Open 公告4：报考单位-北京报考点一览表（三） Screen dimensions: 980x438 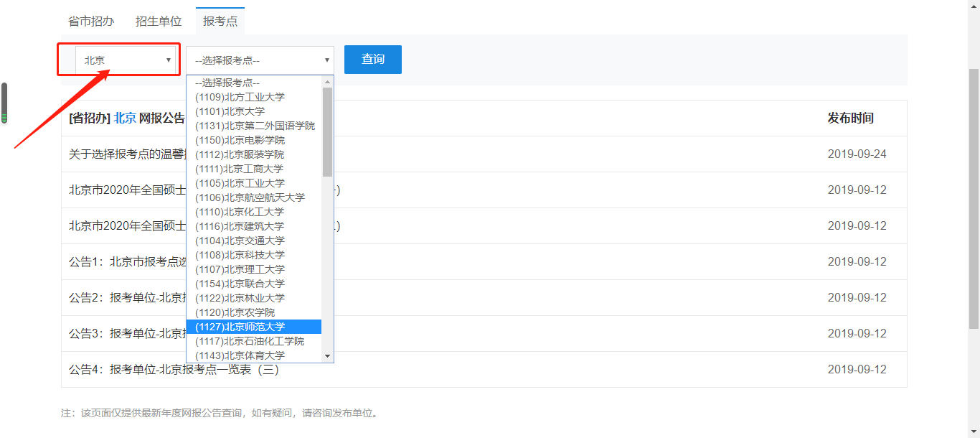[x=174, y=370]
